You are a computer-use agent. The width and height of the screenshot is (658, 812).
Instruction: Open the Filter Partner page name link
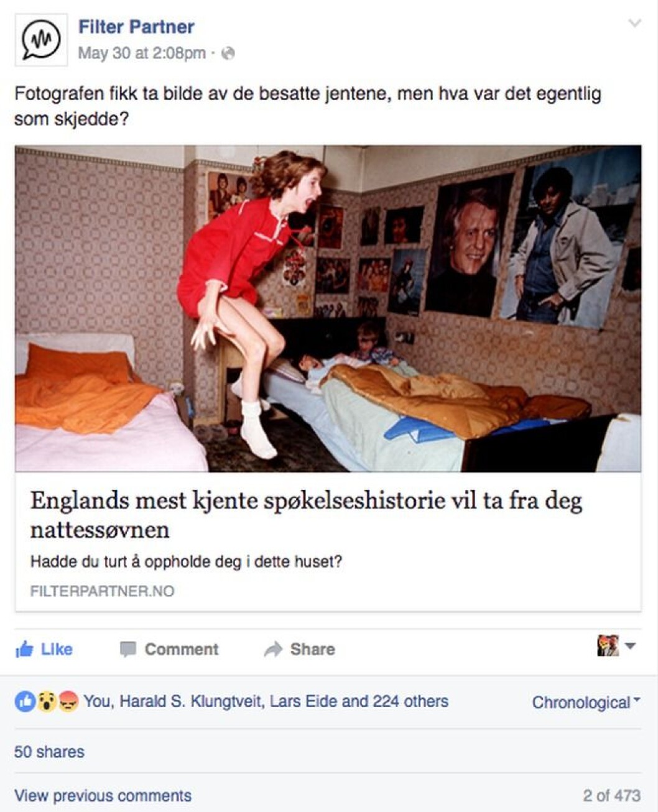coord(136,27)
